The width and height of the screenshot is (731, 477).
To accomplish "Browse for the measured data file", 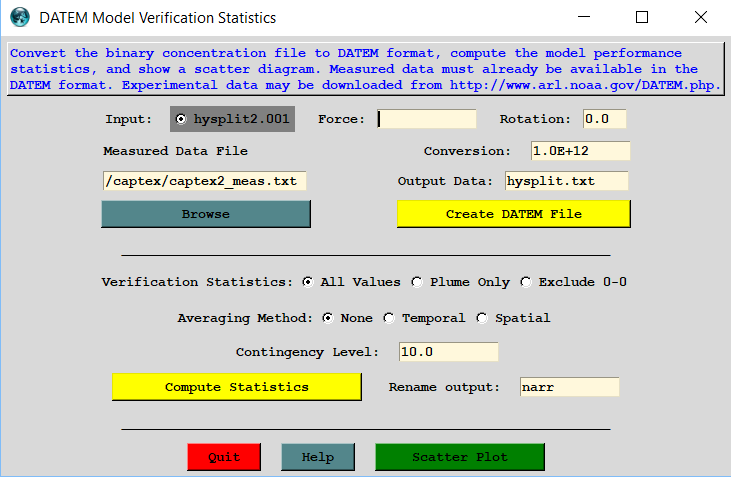I will click(x=206, y=214).
